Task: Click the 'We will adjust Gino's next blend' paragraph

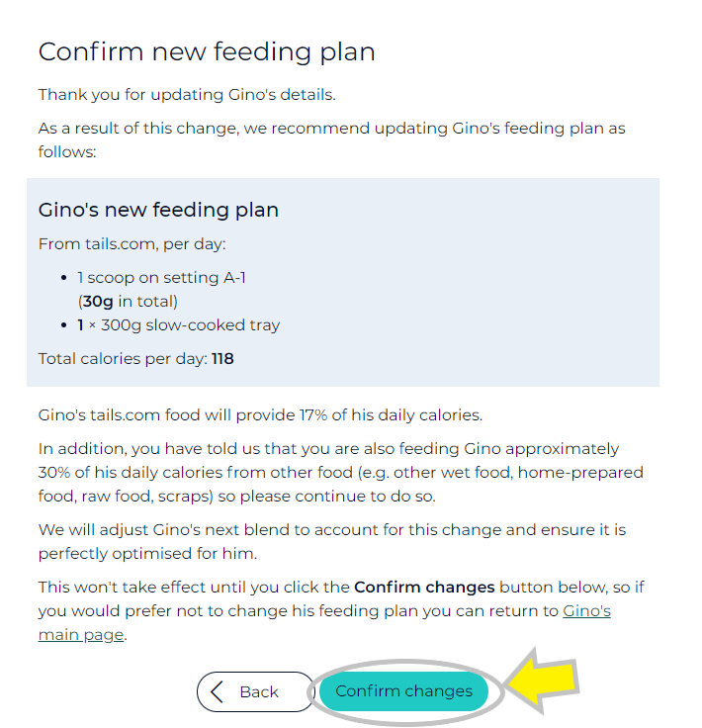Action: [x=332, y=541]
